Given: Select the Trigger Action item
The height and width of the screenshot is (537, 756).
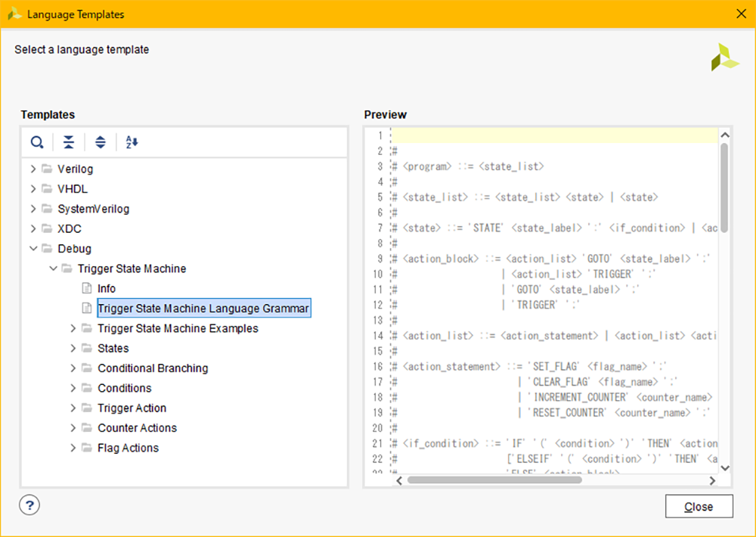Looking at the screenshot, I should point(132,408).
